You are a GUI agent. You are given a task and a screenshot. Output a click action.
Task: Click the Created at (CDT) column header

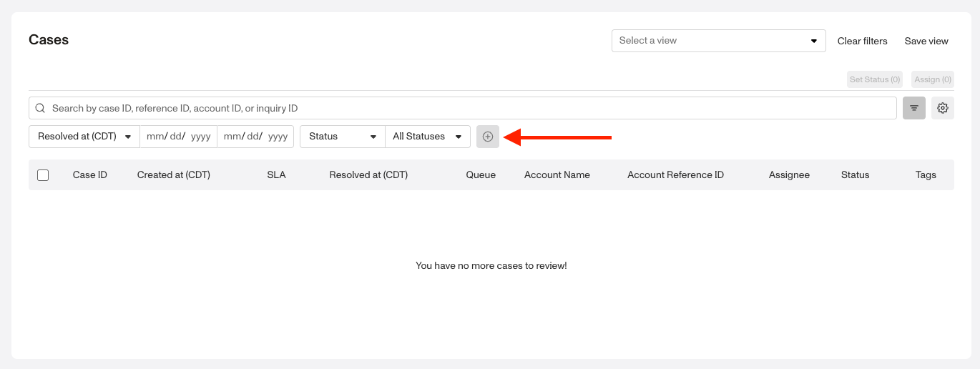point(174,175)
